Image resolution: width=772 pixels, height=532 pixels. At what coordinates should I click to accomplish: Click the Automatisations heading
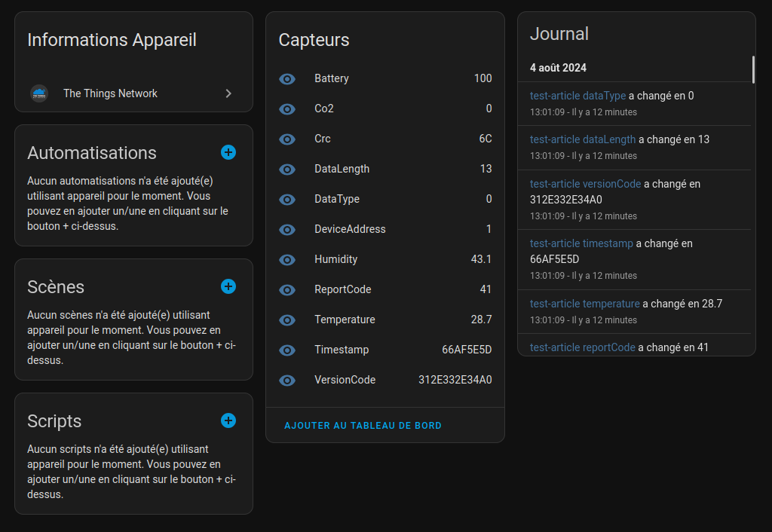[x=91, y=153]
